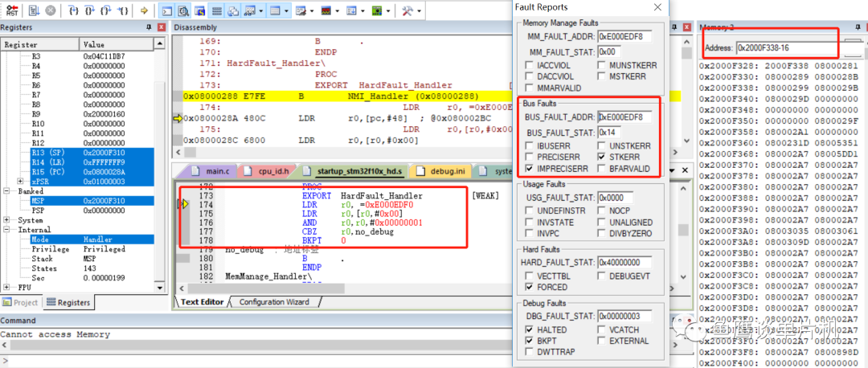Switch to the Project tab
This screenshot has height=368, width=868.
[22, 302]
